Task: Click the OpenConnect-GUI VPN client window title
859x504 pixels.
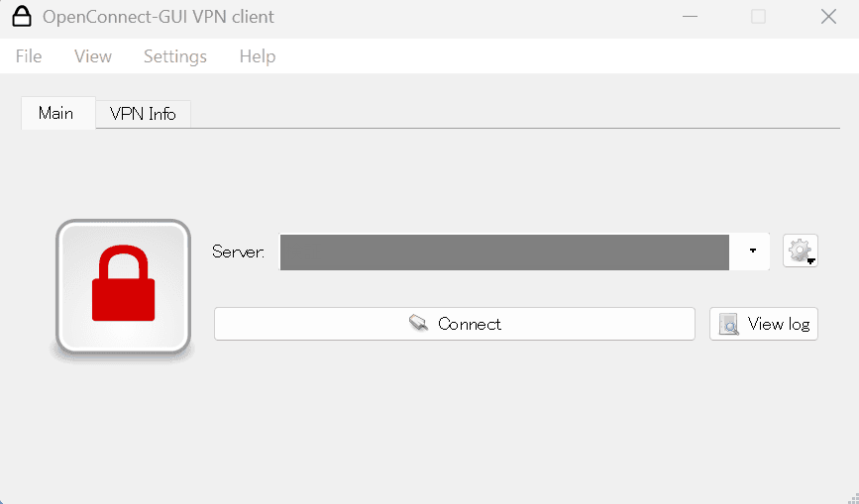Action: (x=159, y=17)
